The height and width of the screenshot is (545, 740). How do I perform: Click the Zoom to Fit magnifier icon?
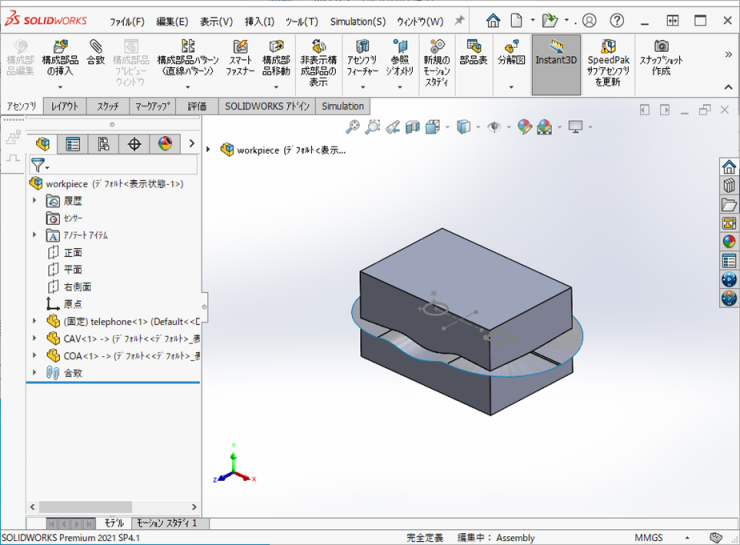click(x=352, y=127)
